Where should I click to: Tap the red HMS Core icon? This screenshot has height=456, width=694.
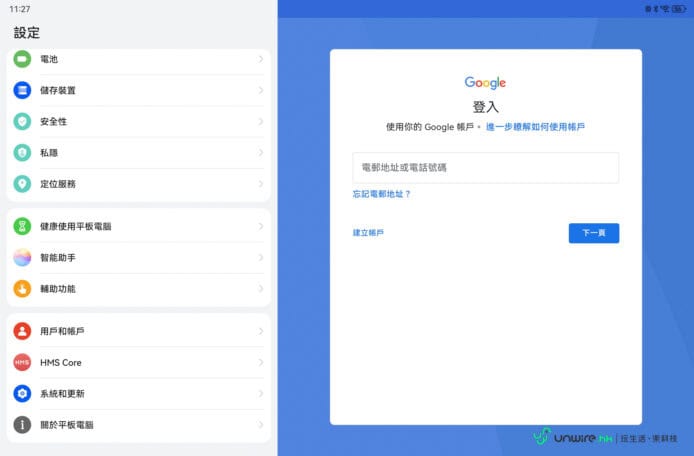pos(22,362)
